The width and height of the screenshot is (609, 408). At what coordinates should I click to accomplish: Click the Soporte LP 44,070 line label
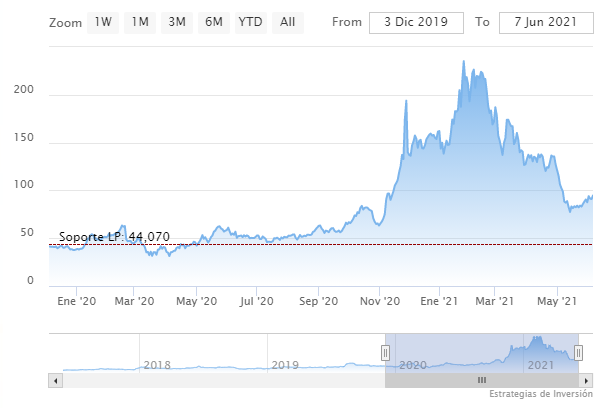click(114, 237)
